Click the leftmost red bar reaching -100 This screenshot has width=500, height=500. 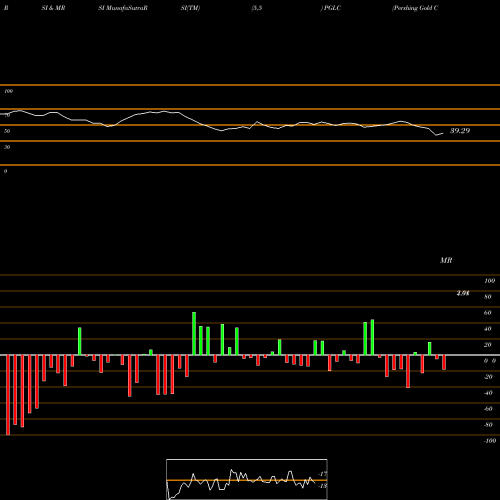[8, 395]
